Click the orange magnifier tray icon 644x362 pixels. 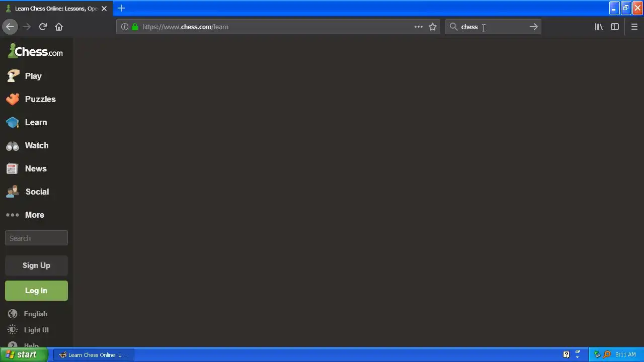click(x=607, y=354)
